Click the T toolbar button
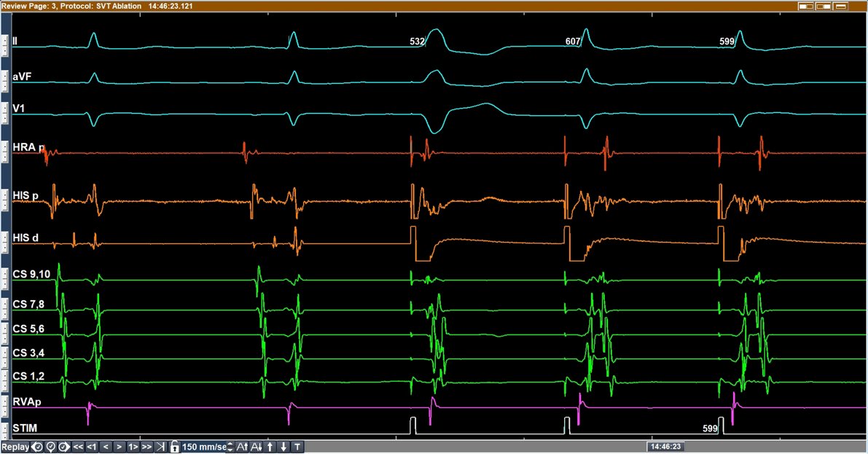This screenshot has width=868, height=454. (x=297, y=447)
